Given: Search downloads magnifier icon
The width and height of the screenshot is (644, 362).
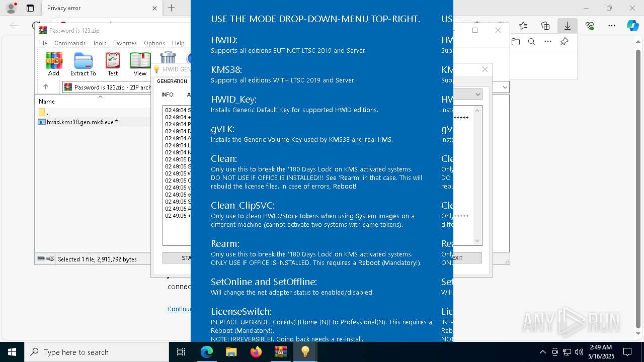Looking at the screenshot, I should (x=532, y=42).
